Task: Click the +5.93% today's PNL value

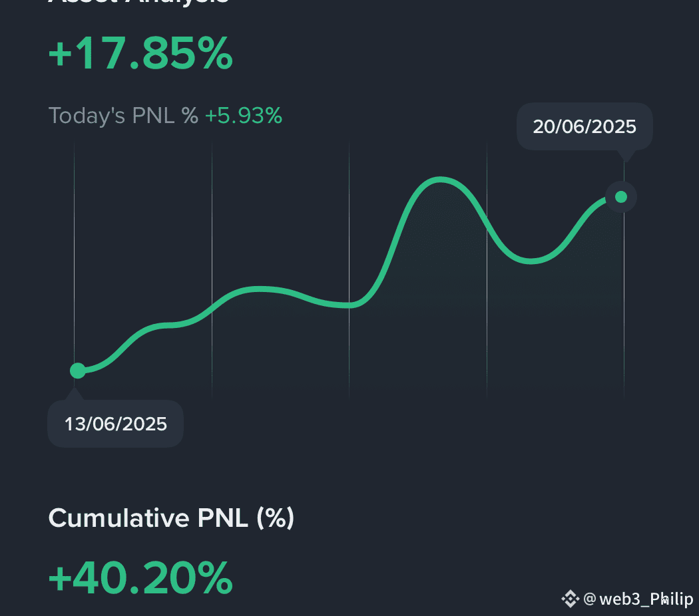Action: (x=244, y=116)
